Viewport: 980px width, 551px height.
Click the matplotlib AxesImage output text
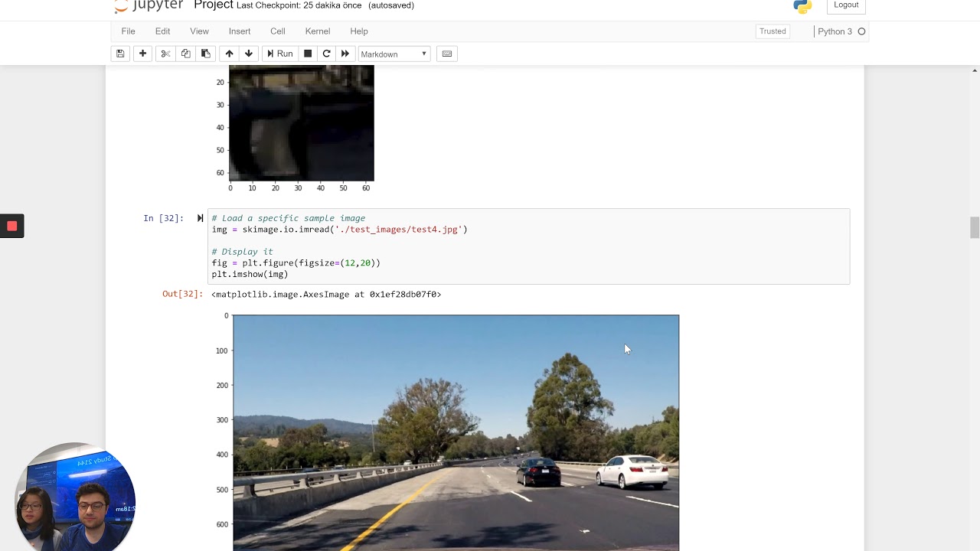pyautogui.click(x=326, y=294)
